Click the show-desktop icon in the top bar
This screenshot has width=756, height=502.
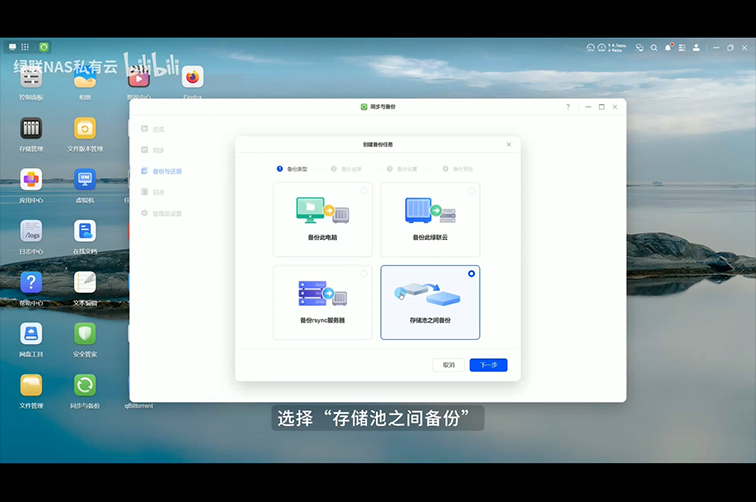coord(13,47)
